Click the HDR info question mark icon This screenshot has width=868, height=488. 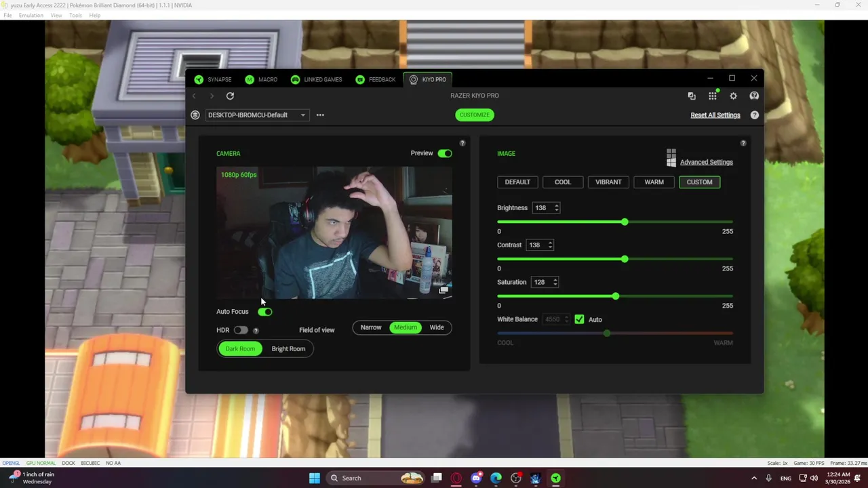256,331
